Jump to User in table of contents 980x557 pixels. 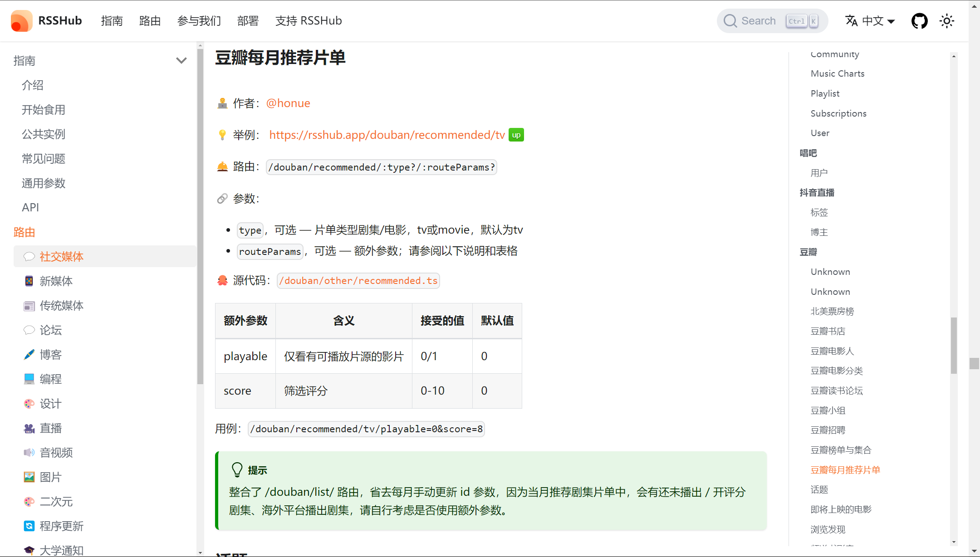pyautogui.click(x=820, y=133)
